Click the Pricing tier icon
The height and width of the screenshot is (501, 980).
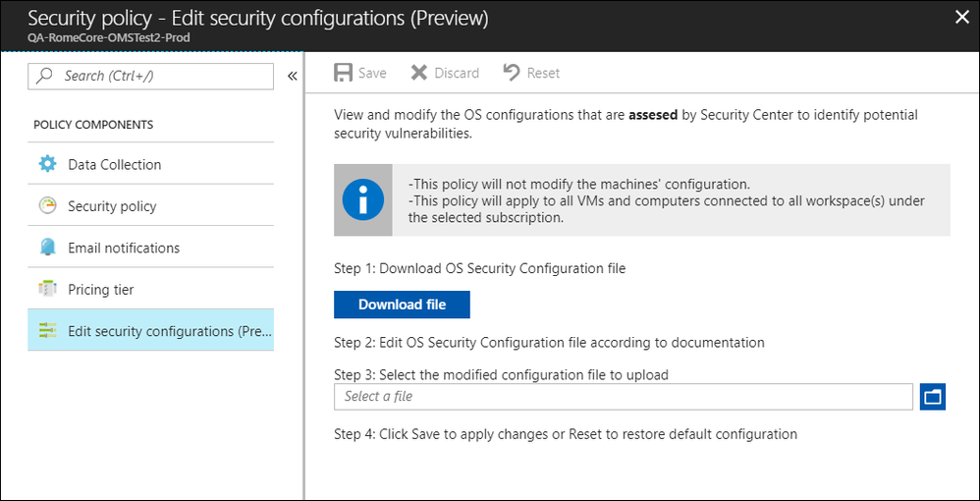click(x=48, y=290)
